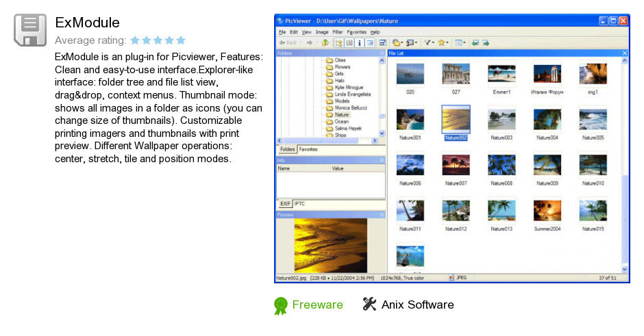The width and height of the screenshot is (644, 336).
Task: Select the Ocean folder
Action: (x=337, y=121)
